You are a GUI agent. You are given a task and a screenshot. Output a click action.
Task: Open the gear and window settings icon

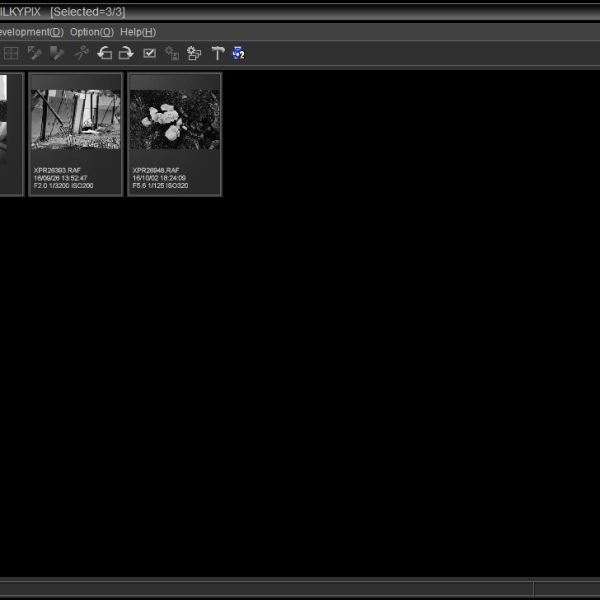(x=194, y=53)
